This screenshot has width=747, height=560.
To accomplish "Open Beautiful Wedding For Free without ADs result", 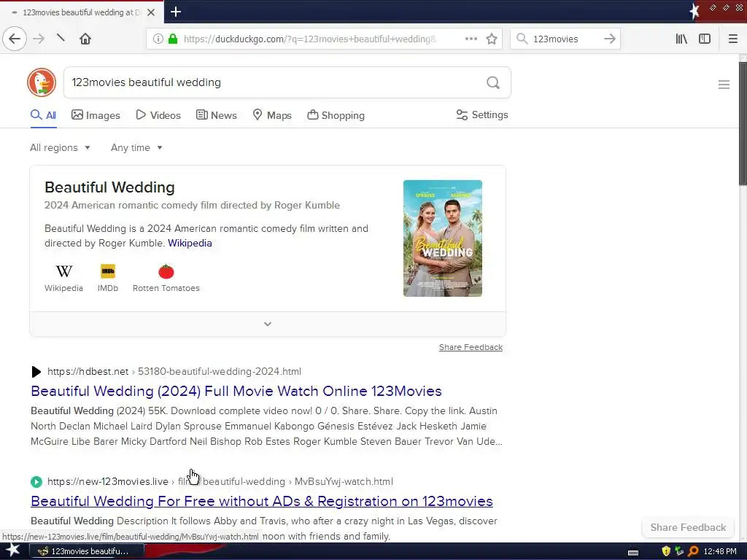I will (262, 501).
